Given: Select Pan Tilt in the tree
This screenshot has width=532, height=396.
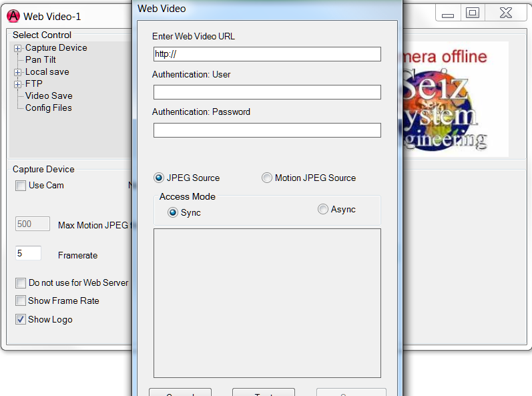Looking at the screenshot, I should tap(40, 59).
